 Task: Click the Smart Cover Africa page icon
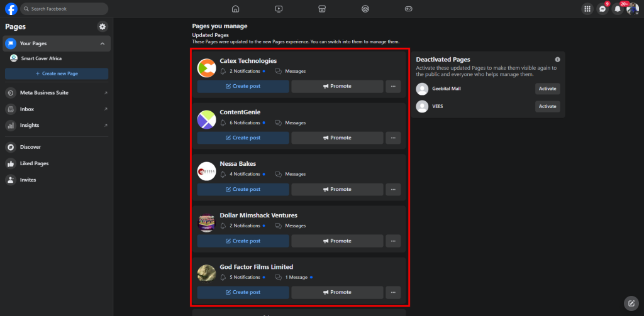14,58
